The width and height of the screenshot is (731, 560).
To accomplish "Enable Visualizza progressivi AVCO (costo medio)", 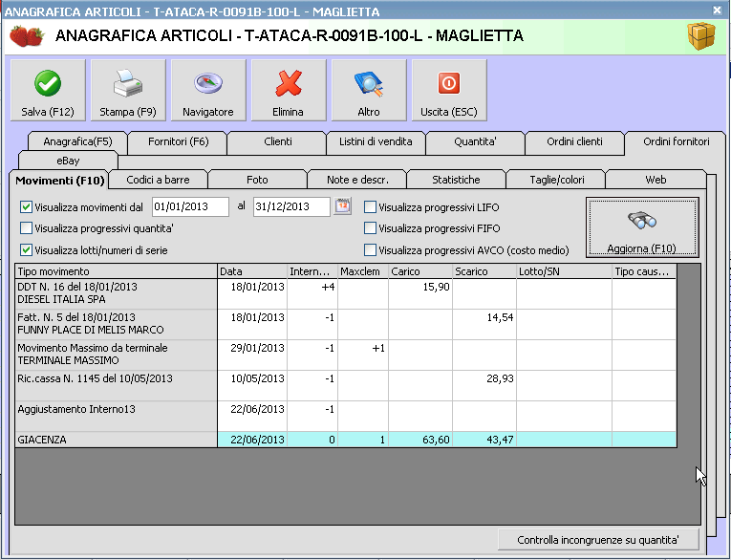I will 370,250.
